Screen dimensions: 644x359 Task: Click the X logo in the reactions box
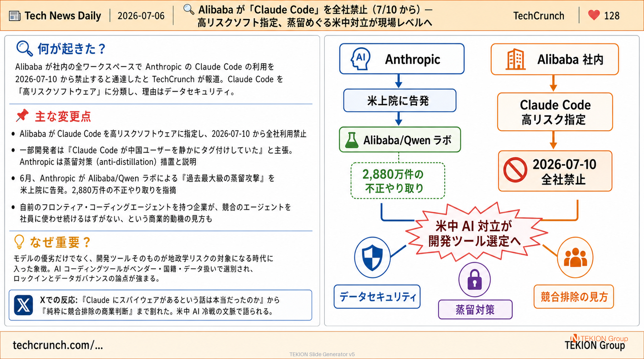click(23, 305)
